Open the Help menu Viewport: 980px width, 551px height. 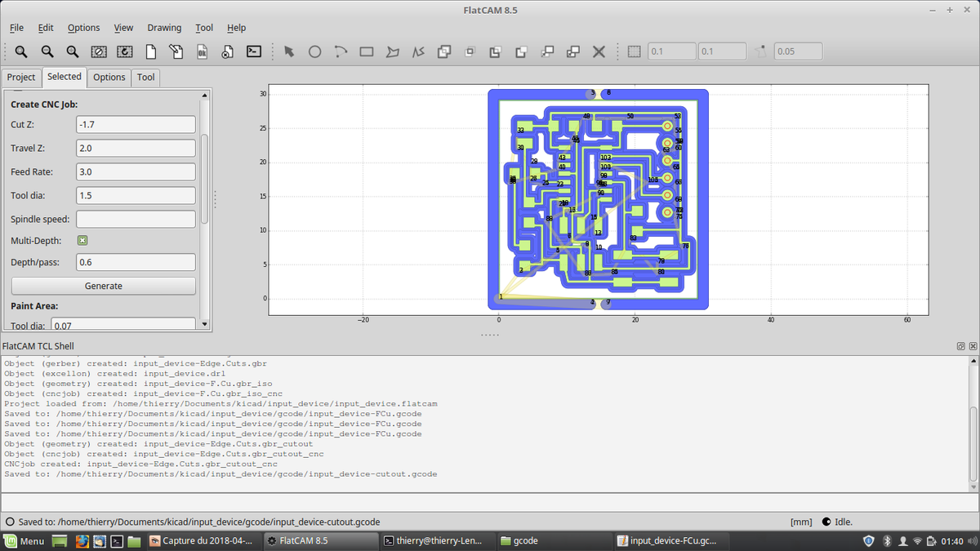pos(236,28)
